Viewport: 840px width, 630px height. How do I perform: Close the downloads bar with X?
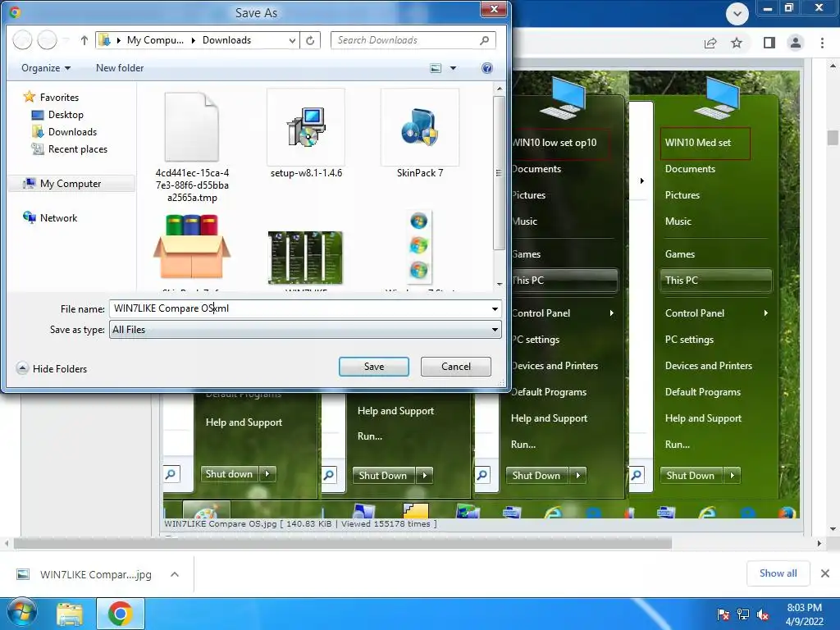tap(825, 573)
